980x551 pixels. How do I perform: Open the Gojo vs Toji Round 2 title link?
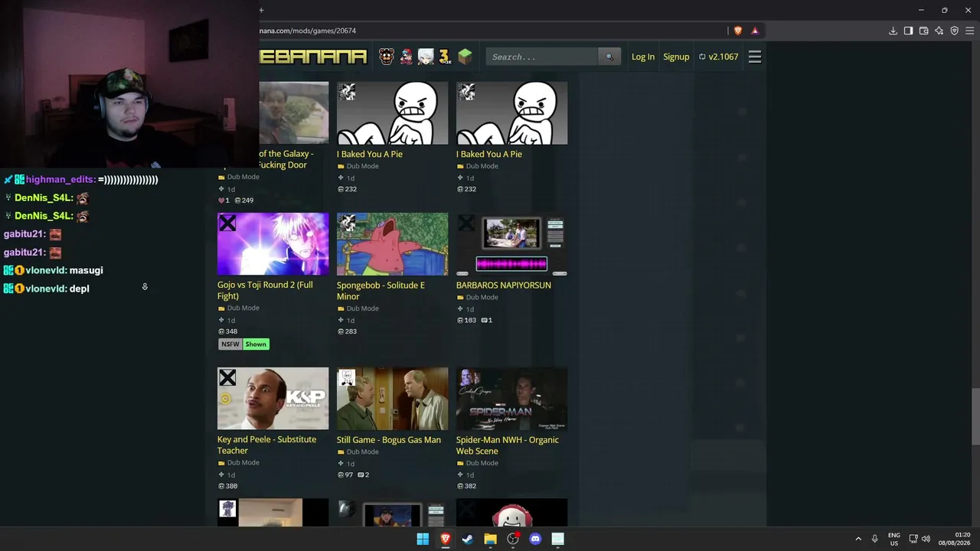pos(265,291)
